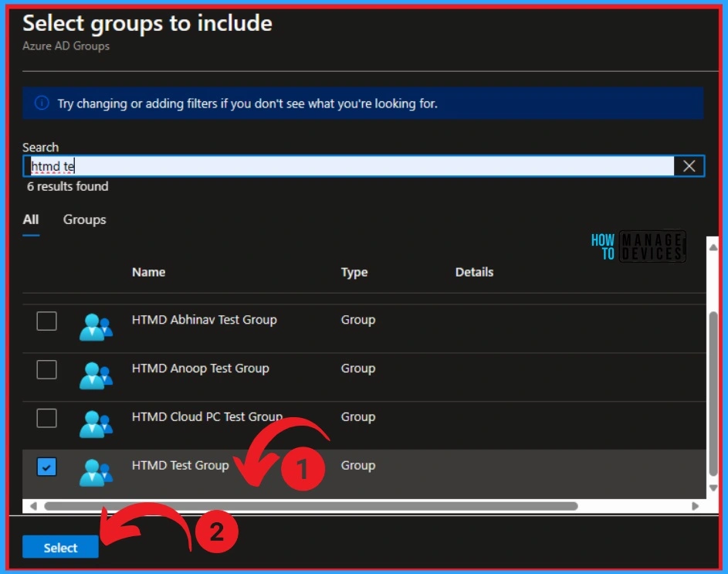Click the Azure AD Groups subtitle
Image resolution: width=728 pixels, height=574 pixels.
click(x=66, y=46)
